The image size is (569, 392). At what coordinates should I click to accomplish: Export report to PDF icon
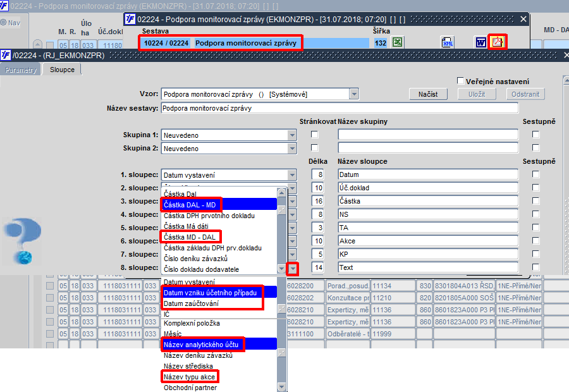tap(497, 42)
